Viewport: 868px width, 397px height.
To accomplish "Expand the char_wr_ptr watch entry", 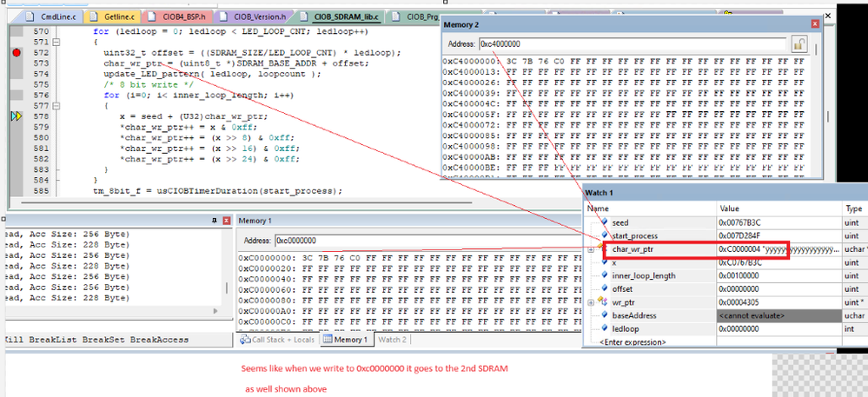I will [591, 249].
